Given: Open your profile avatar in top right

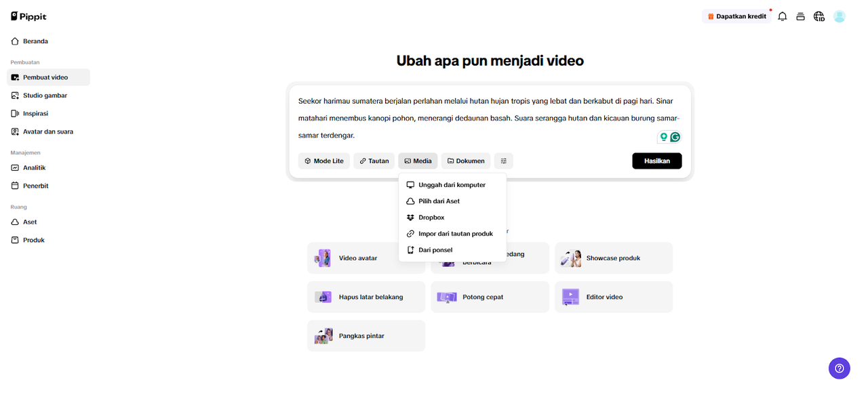Looking at the screenshot, I should tap(839, 16).
